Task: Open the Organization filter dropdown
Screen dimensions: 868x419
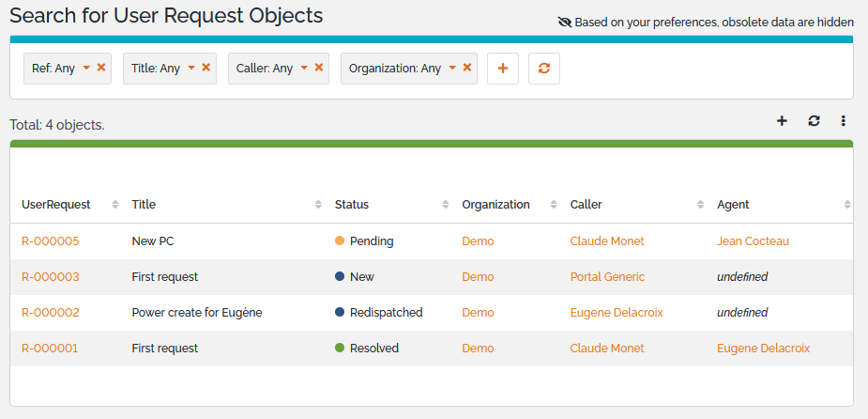Action: (452, 68)
